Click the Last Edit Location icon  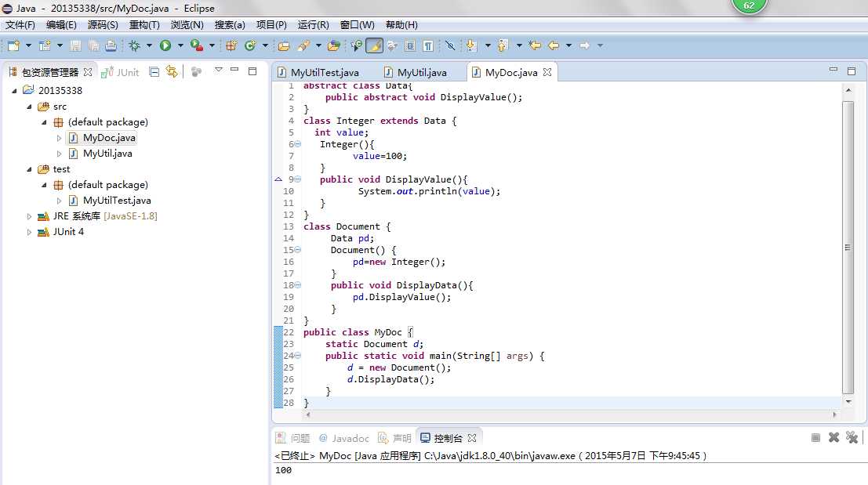coord(535,45)
